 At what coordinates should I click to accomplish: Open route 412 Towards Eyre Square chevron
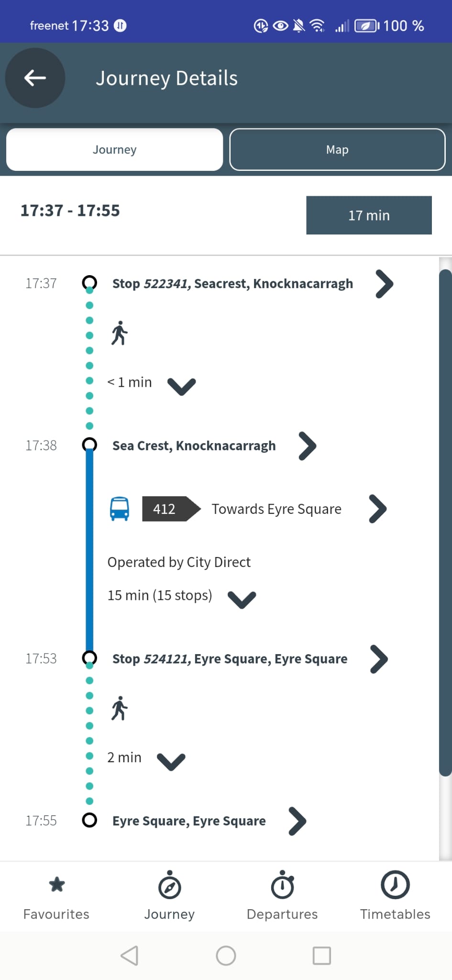377,509
